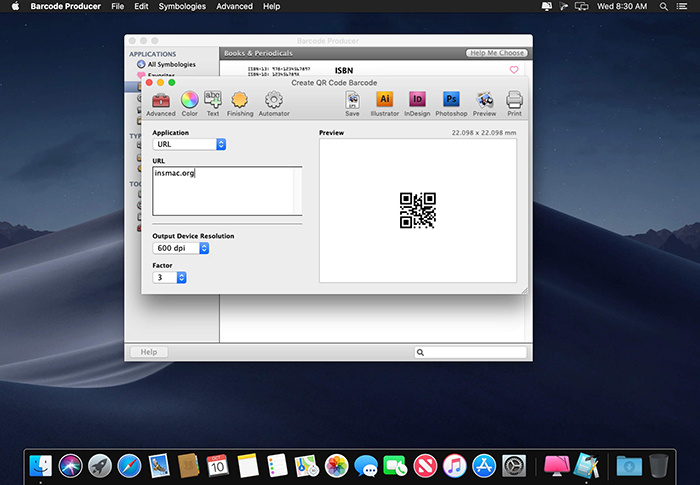Select All Symbologies in sidebar
This screenshot has width=700, height=485.
point(167,64)
